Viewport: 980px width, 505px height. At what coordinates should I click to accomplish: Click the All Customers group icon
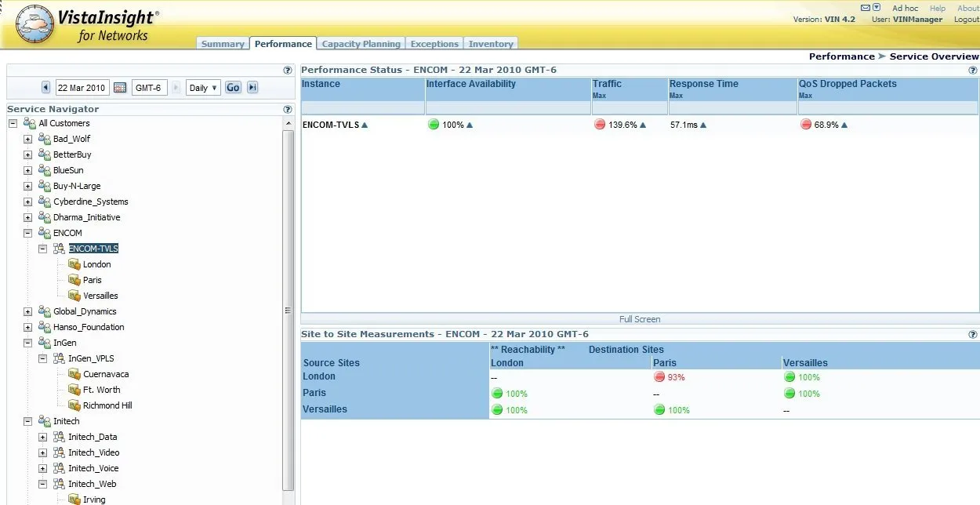pyautogui.click(x=30, y=123)
